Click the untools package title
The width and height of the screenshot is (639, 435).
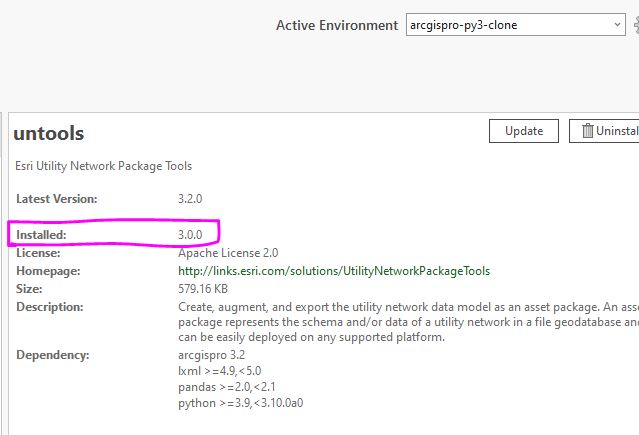[x=50, y=133]
